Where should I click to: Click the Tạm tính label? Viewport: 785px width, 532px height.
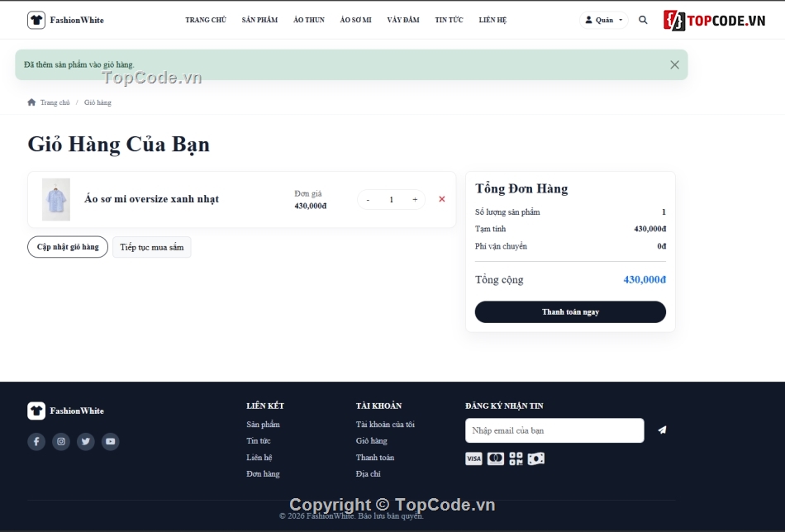pyautogui.click(x=490, y=229)
